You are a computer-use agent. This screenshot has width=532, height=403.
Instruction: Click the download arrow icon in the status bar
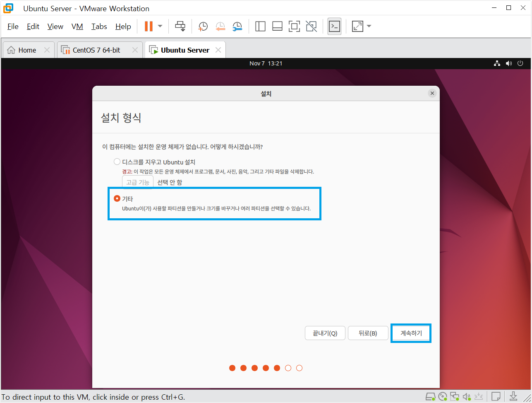click(x=513, y=397)
